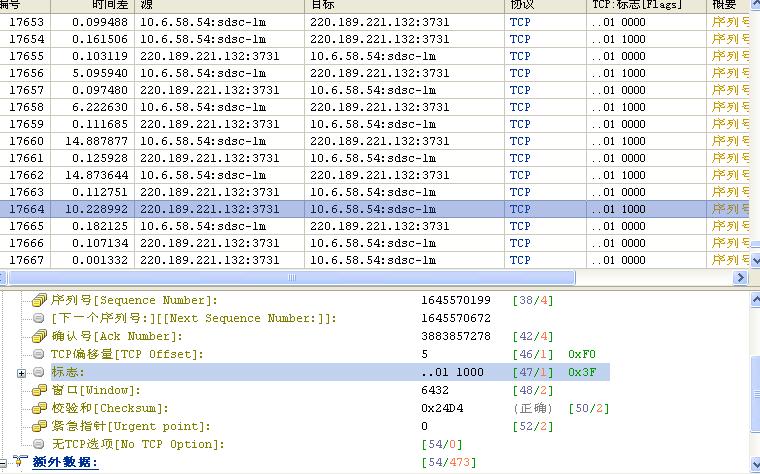Click the Next Sequence Number icon
The width and height of the screenshot is (760, 474).
40,318
